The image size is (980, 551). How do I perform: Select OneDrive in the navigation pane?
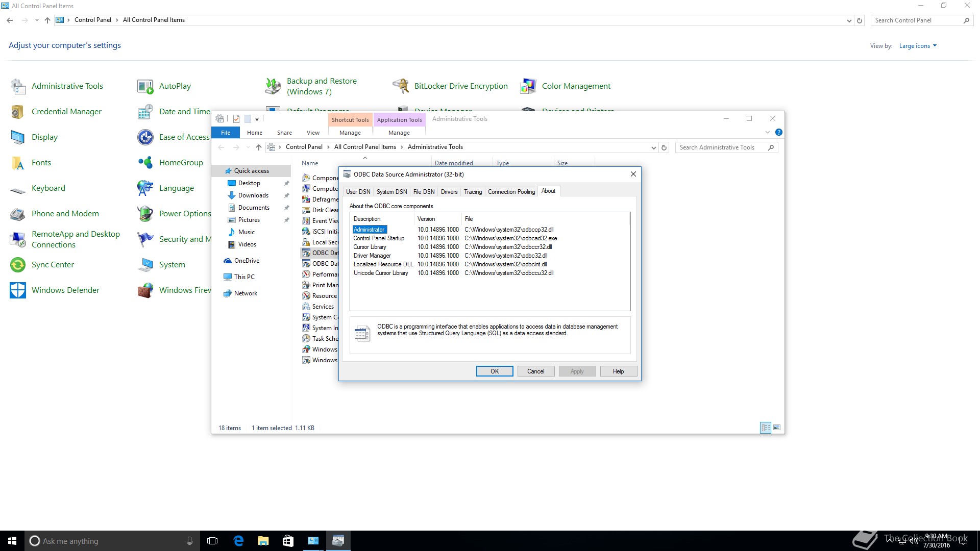click(247, 261)
